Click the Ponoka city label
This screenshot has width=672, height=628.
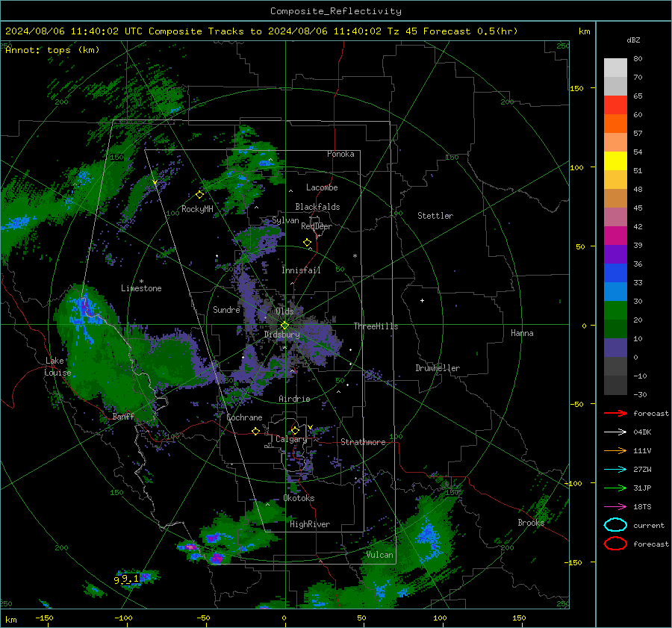[340, 154]
